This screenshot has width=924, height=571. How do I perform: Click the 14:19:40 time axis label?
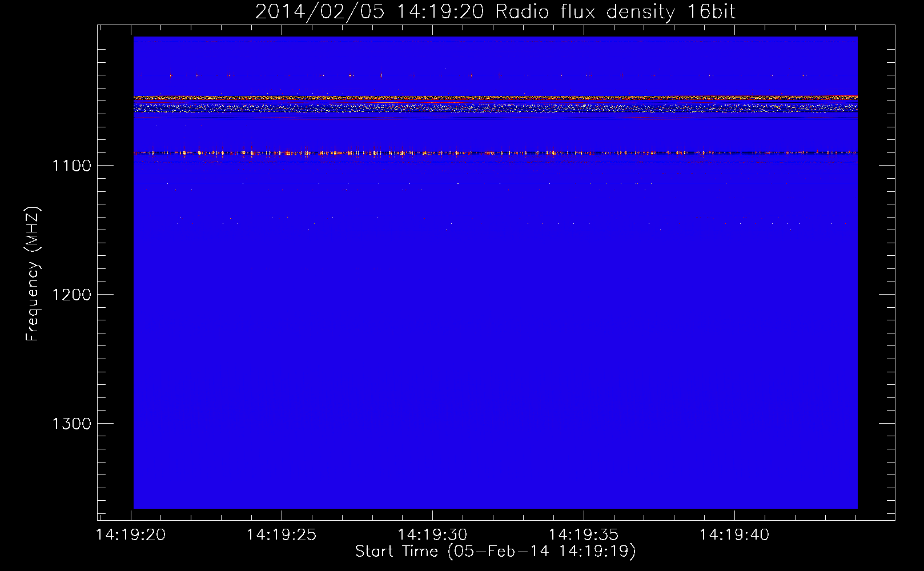pyautogui.click(x=734, y=535)
